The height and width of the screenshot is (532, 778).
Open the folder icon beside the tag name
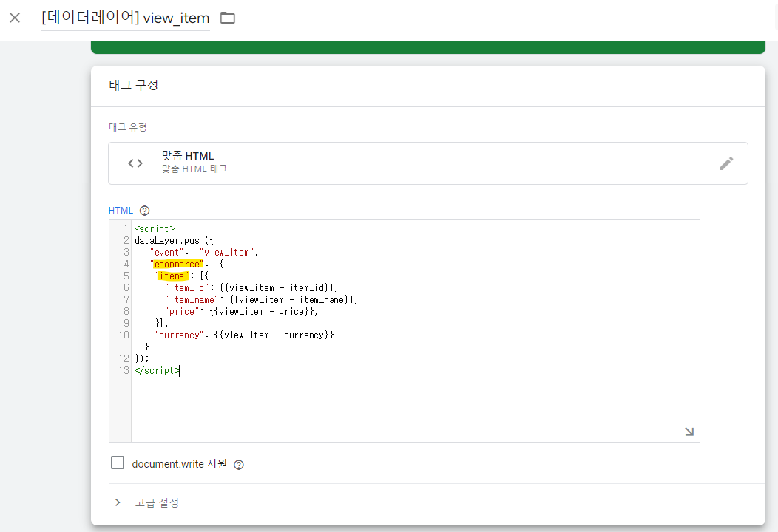(227, 17)
